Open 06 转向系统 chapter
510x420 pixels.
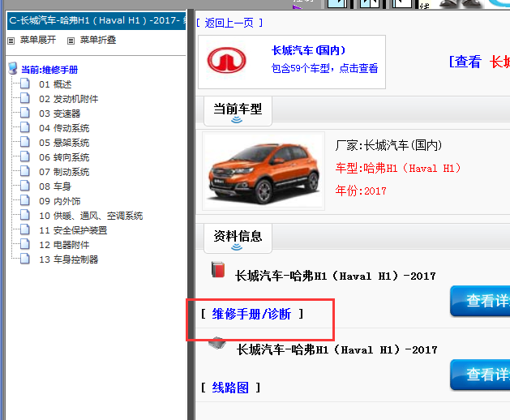64,157
